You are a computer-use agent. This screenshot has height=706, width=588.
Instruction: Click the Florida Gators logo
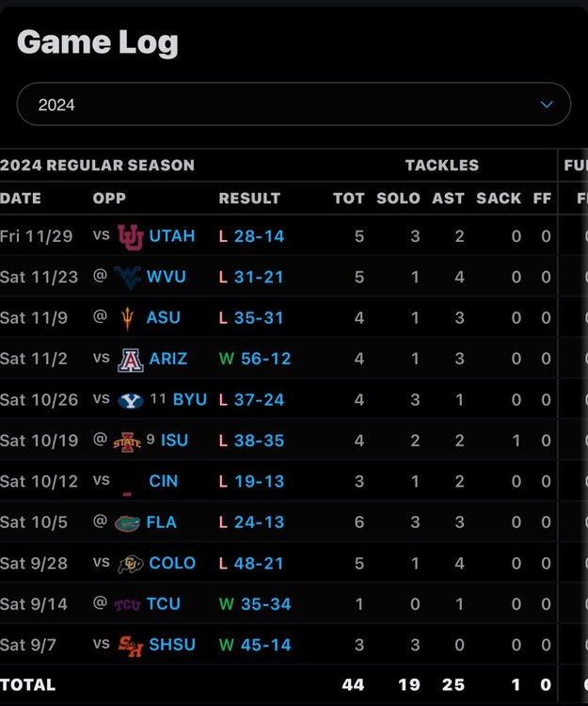point(127,522)
